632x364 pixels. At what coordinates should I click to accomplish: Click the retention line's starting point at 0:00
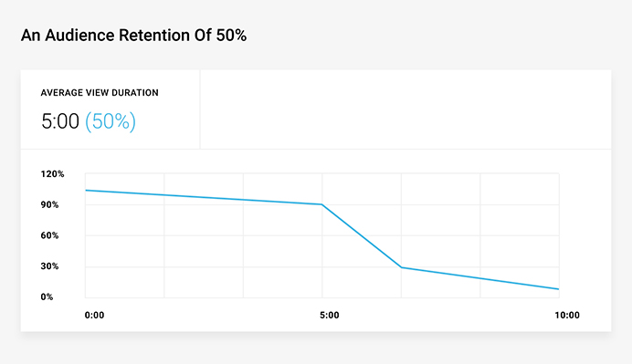tap(86, 190)
